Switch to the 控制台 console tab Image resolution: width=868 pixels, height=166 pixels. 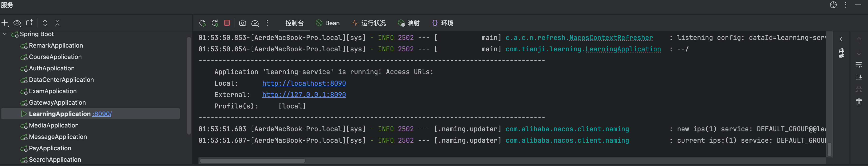[294, 23]
